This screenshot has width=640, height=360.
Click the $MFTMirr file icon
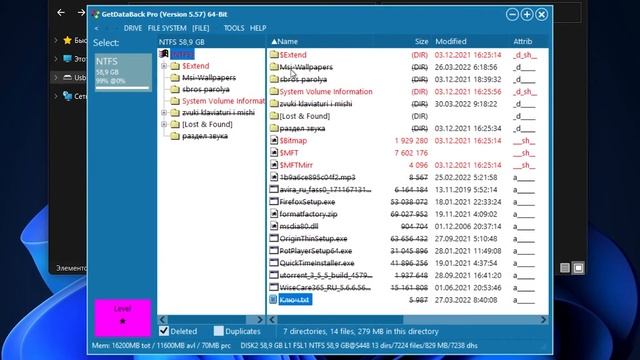point(274,165)
